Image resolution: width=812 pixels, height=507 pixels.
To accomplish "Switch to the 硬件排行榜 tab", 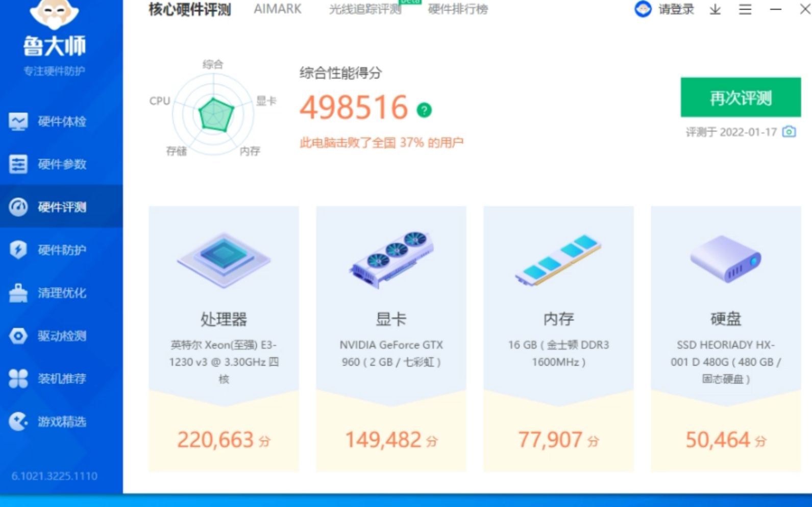I will coord(458,9).
